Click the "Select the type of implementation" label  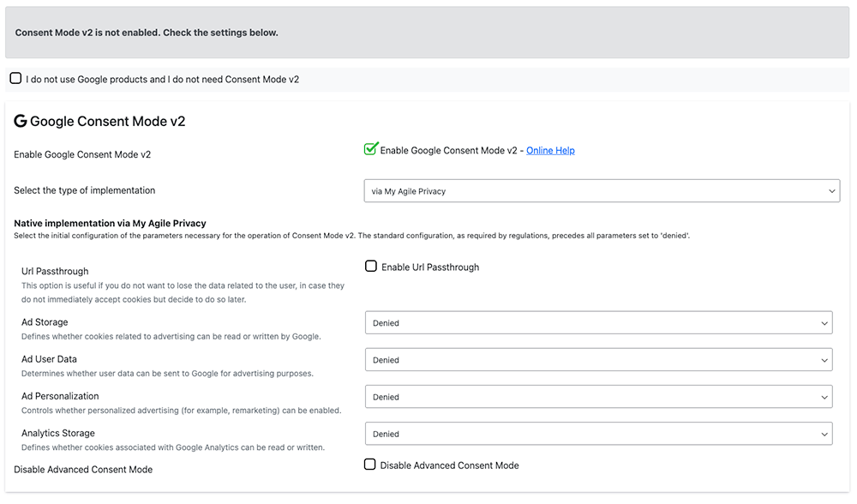[85, 190]
